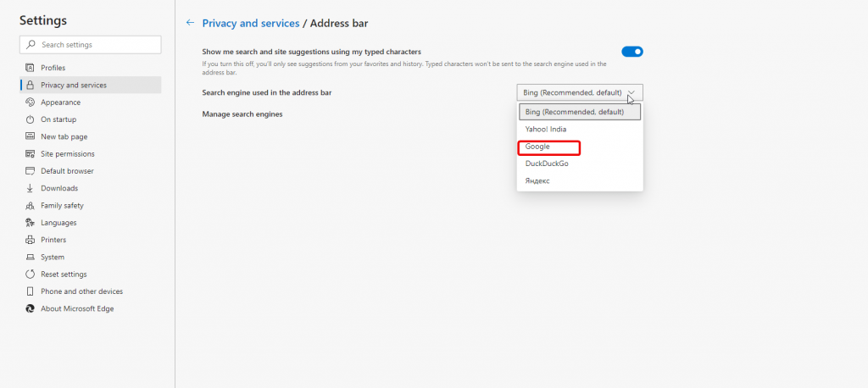The image size is (868, 388).
Task: Click the Settings heading
Action: tap(43, 20)
